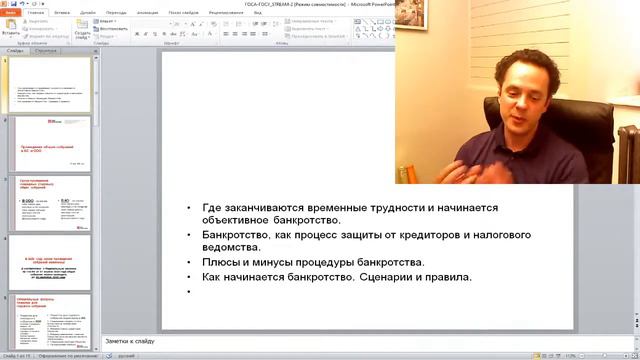Click the spell check icon in status bar
Image resolution: width=640 pixels, height=360 pixels.
coord(109,356)
